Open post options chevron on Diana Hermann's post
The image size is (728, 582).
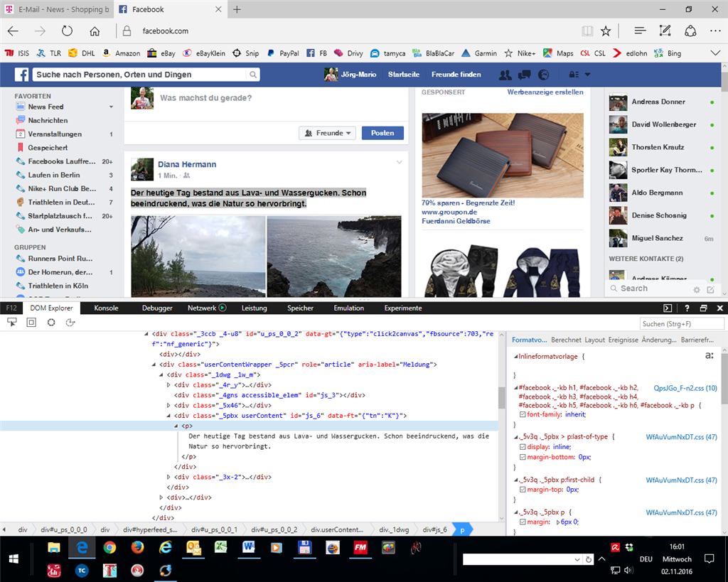coord(399,163)
